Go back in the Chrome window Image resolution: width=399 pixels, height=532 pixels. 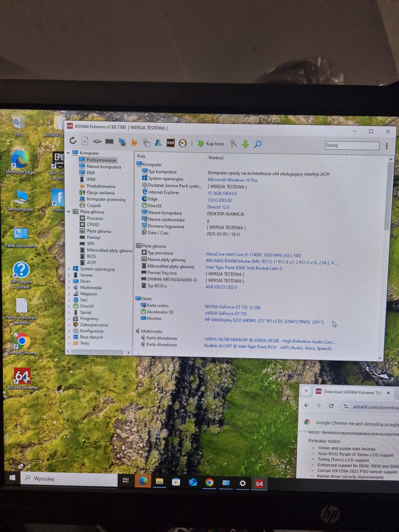point(306,405)
